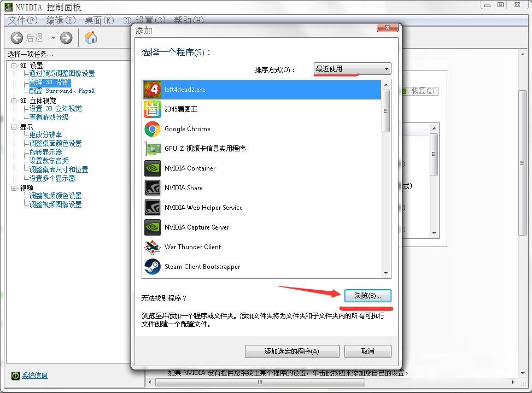The width and height of the screenshot is (532, 393).
Task: Click main window horizontal scrollbar thumb
Action: pos(260,382)
